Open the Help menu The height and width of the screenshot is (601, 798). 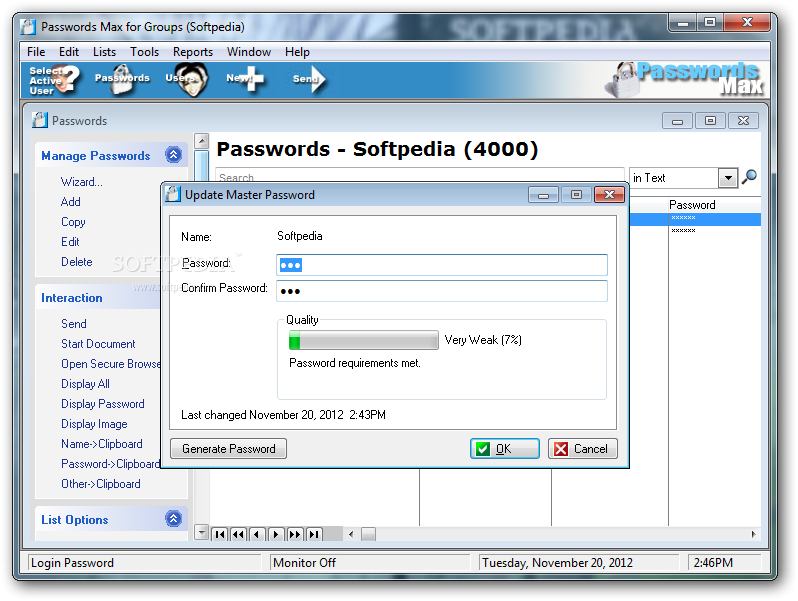(x=297, y=52)
